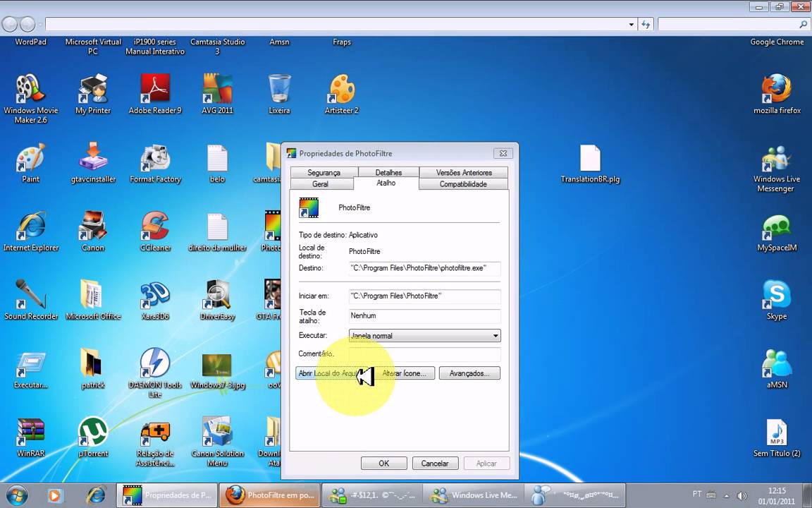Click the Avançados button

pyautogui.click(x=469, y=373)
